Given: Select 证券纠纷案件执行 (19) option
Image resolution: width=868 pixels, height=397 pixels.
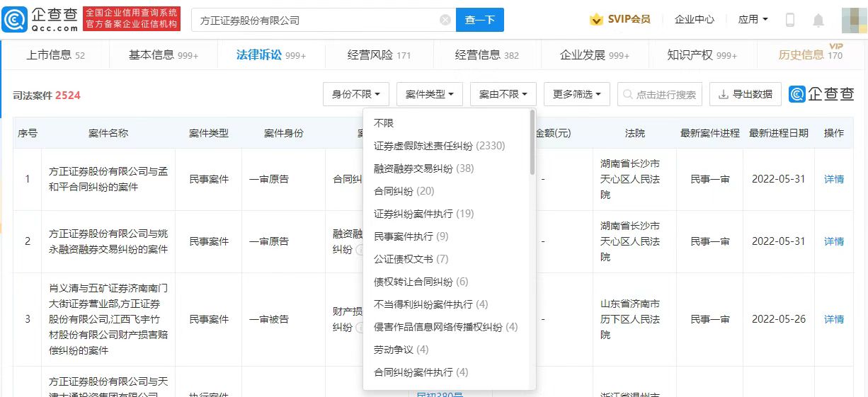Looking at the screenshot, I should pyautogui.click(x=446, y=214).
